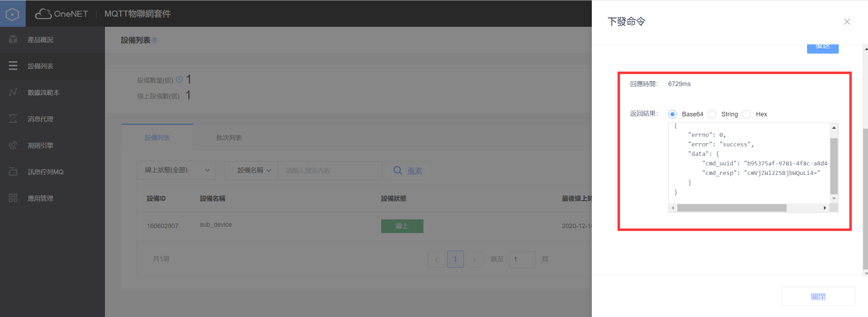The width and height of the screenshot is (868, 317).
Task: Click the 設備ID column header
Action: pos(156,199)
